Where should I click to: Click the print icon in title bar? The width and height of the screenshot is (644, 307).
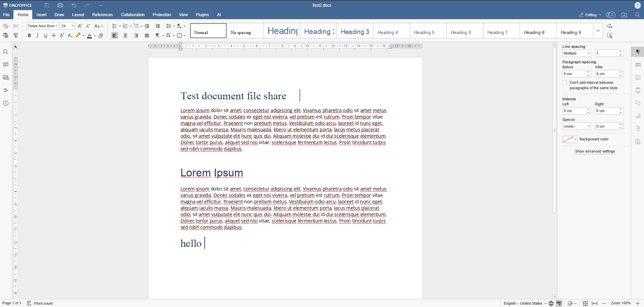coord(60,5)
